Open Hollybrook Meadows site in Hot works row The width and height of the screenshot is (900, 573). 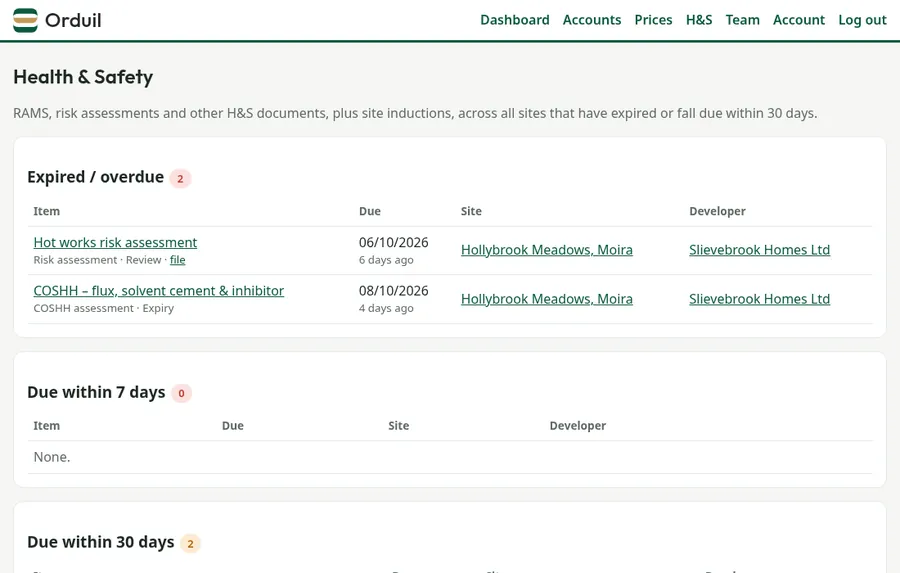pos(546,250)
